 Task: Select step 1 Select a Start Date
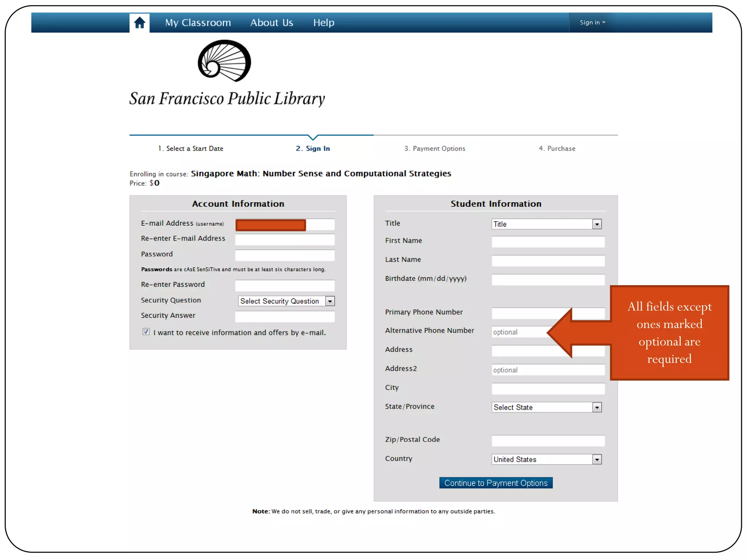tap(190, 148)
